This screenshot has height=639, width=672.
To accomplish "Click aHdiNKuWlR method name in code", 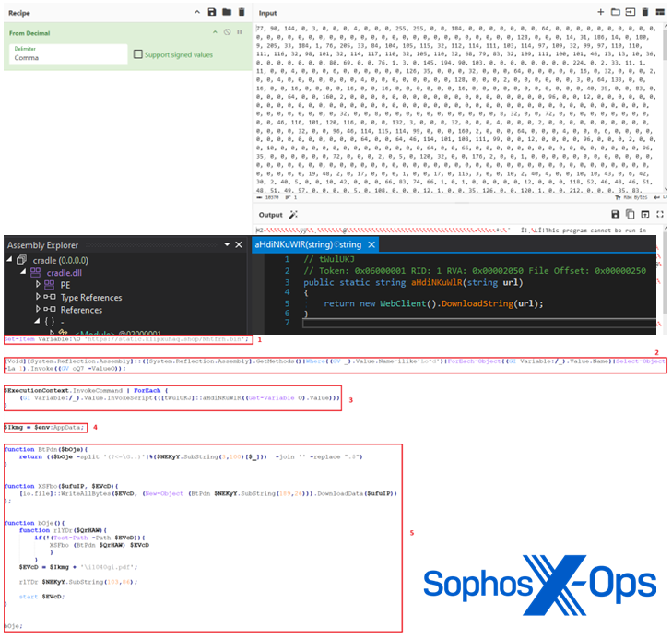I will (x=437, y=283).
